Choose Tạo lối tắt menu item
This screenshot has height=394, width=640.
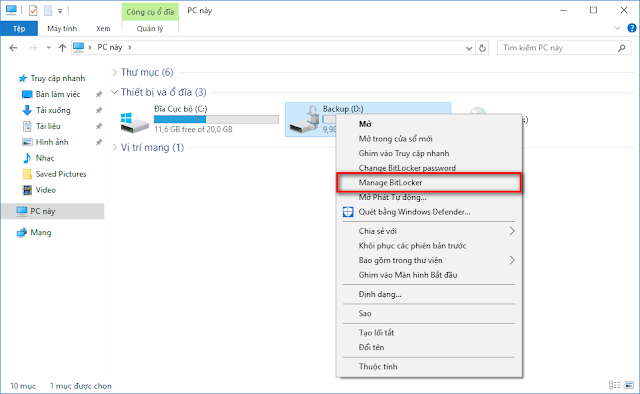pos(429,332)
